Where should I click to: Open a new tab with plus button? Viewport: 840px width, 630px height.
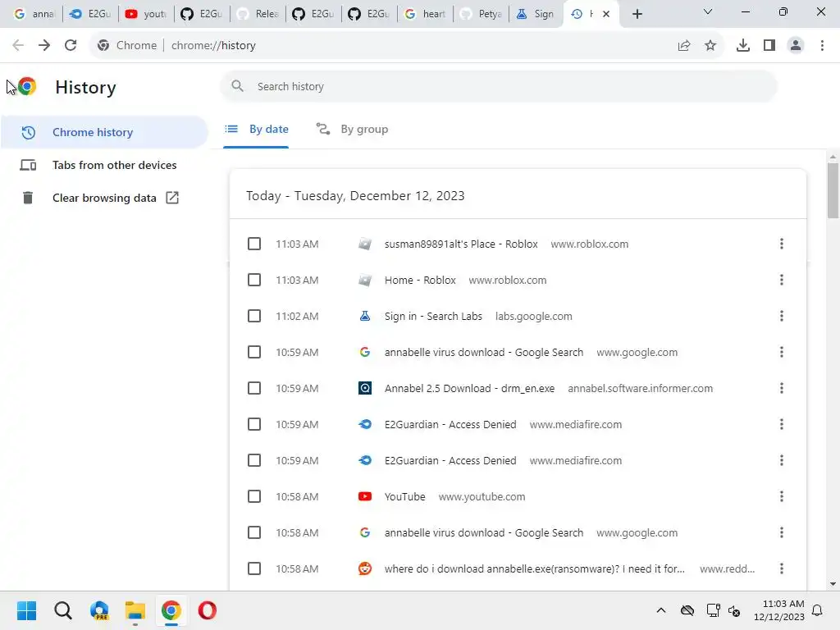coord(637,14)
